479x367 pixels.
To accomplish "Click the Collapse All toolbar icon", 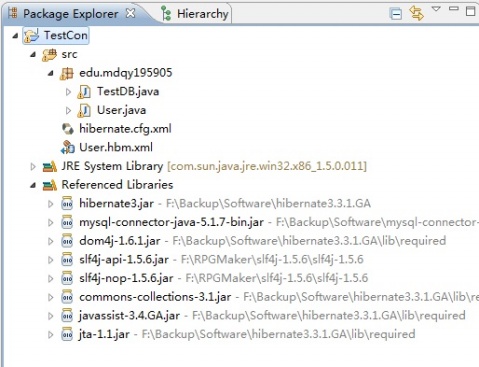I will click(x=396, y=14).
